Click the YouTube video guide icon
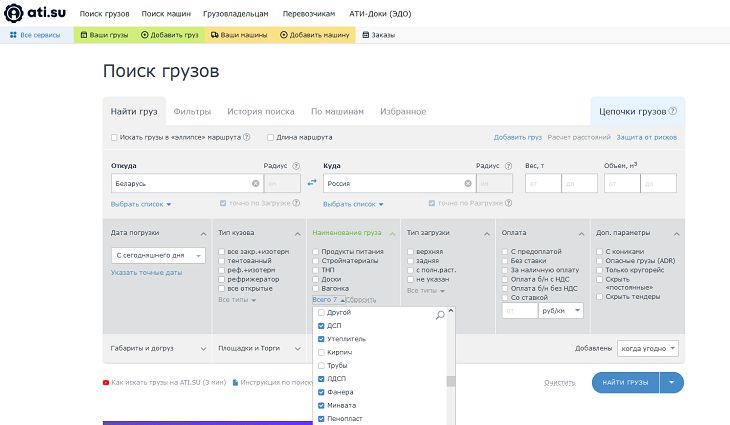The image size is (730, 425). point(106,382)
